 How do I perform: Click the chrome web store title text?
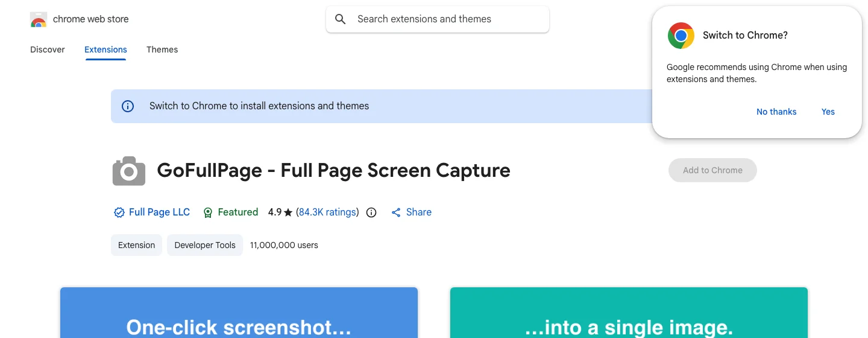[91, 19]
